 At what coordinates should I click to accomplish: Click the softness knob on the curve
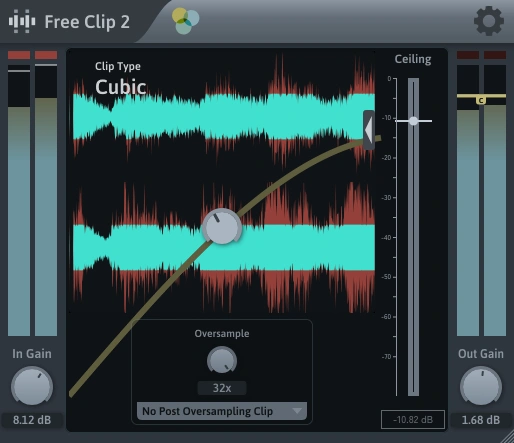222,227
